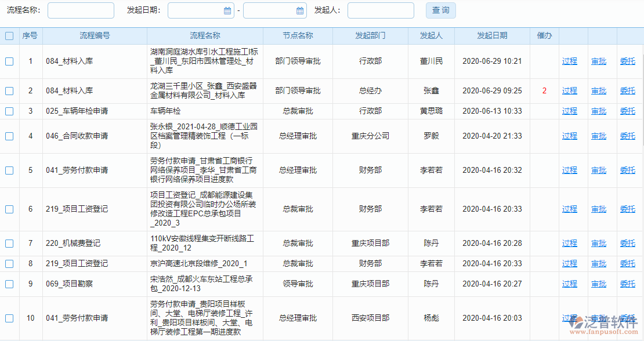644x341 pixels.
Task: Open 过程 link for 220_机械费登记 row
Action: coord(570,244)
